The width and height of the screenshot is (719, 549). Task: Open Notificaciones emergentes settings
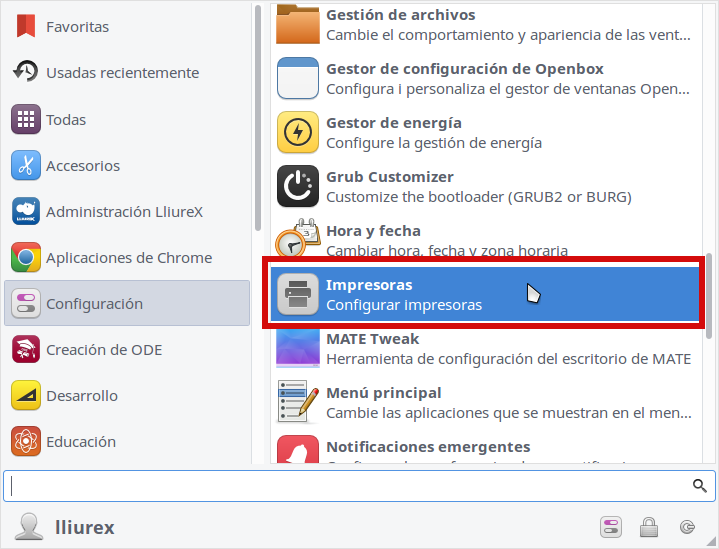point(484,448)
